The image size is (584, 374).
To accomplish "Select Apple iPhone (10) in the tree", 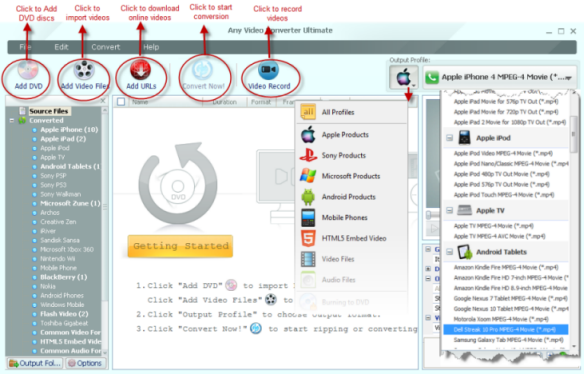I will tap(69, 130).
